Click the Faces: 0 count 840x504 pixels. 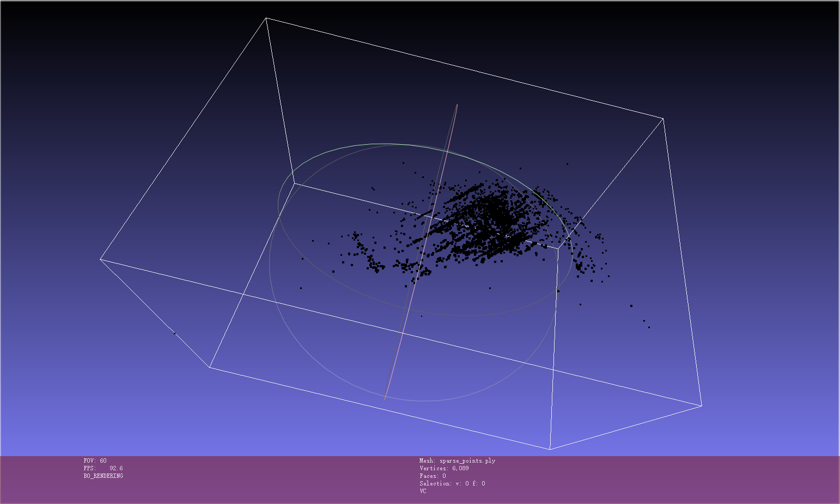click(433, 476)
